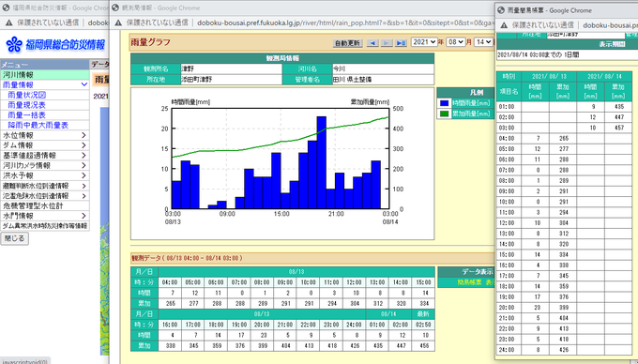Expand the ダム情報 menu chevron
This screenshot has width=638, height=364.
(84, 145)
